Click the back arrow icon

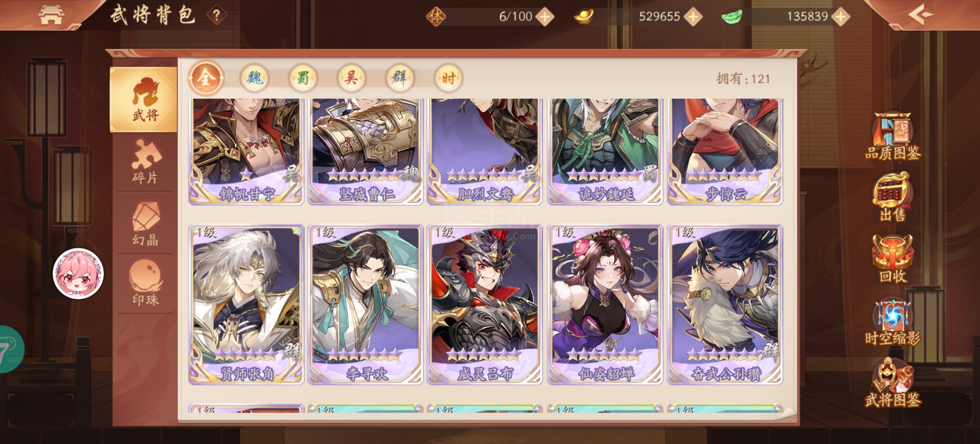(x=921, y=15)
